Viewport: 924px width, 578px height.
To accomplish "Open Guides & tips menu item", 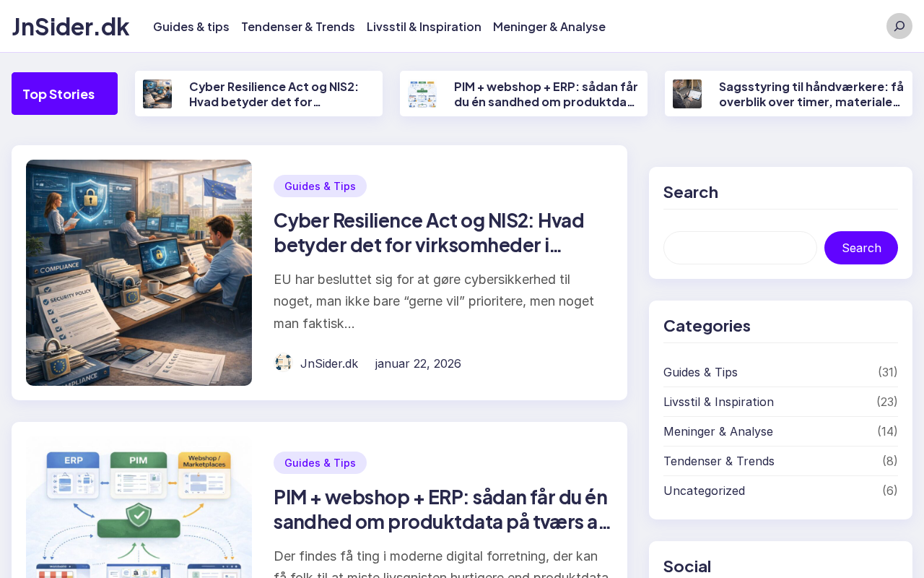I will point(191,27).
